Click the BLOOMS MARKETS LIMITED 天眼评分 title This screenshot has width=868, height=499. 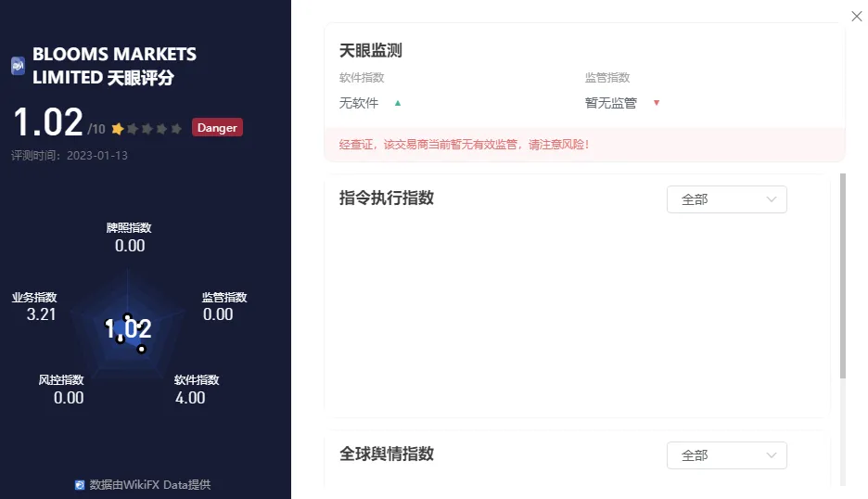coord(114,66)
